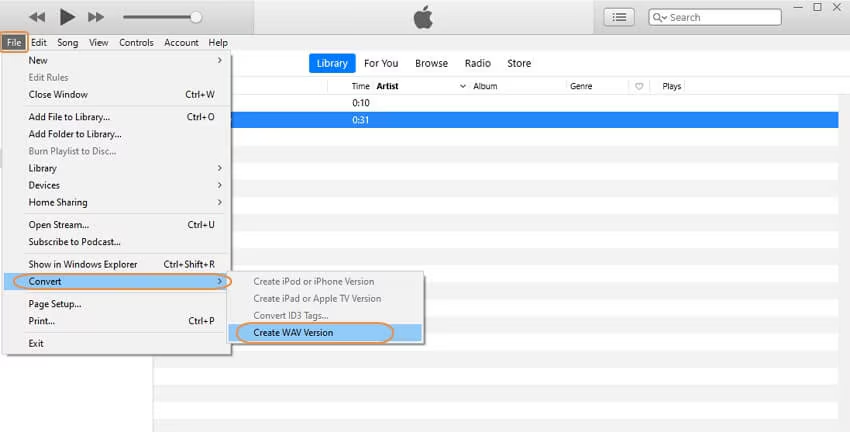Expand the New submenu
The height and width of the screenshot is (432, 850).
click(117, 60)
